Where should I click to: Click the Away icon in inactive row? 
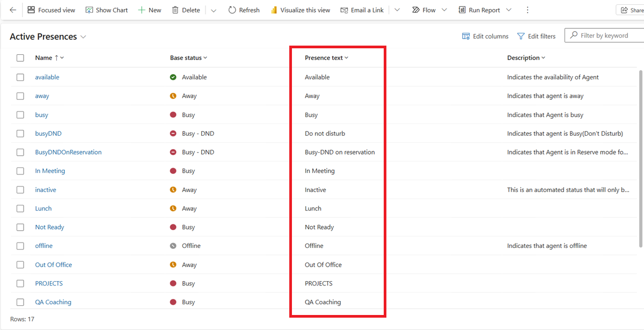point(173,190)
